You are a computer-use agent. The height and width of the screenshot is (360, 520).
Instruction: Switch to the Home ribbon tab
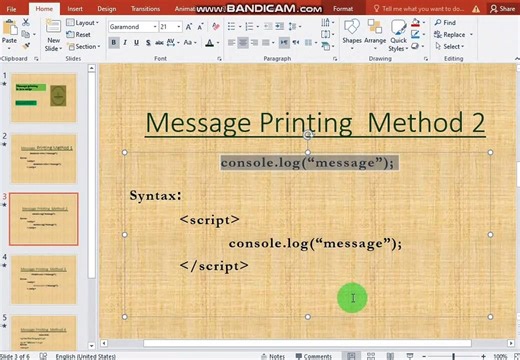pyautogui.click(x=44, y=9)
